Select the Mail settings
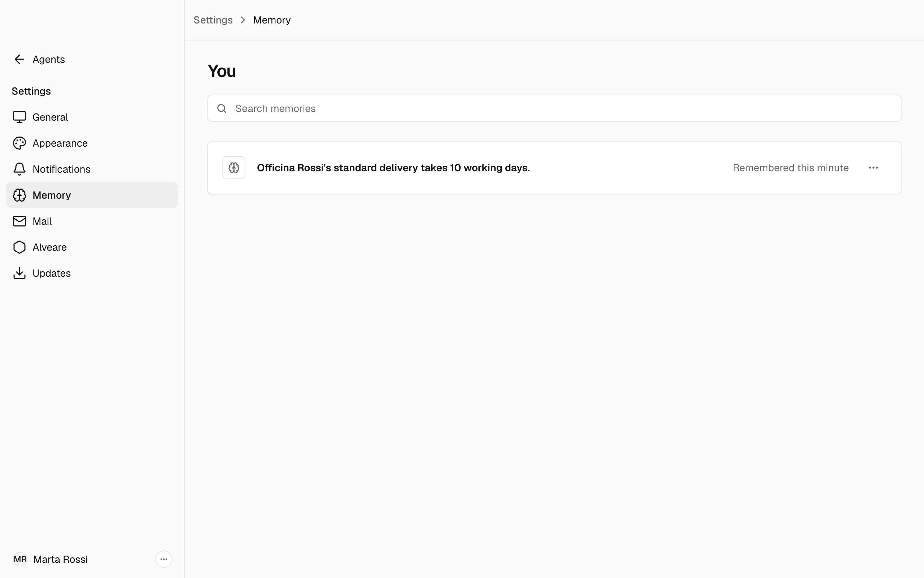Image resolution: width=924 pixels, height=578 pixels. tap(92, 221)
